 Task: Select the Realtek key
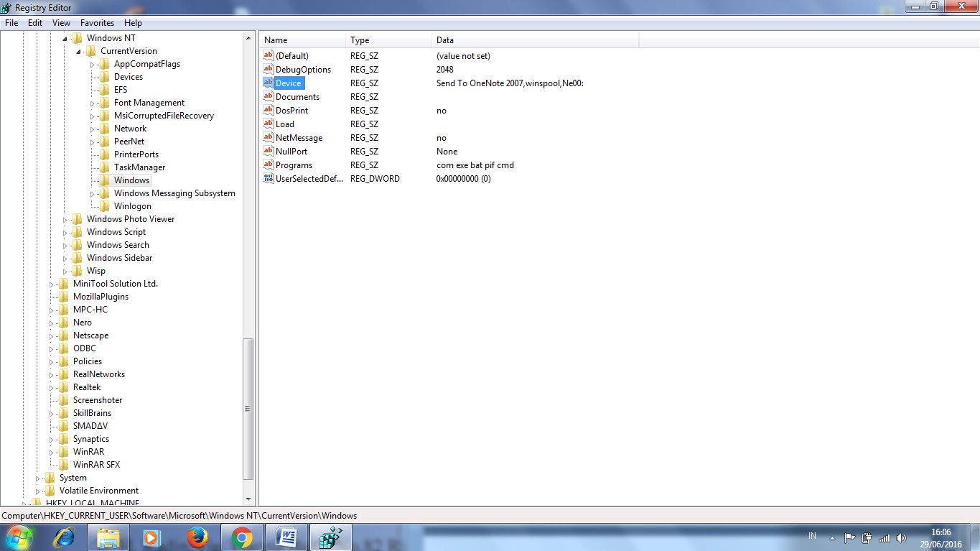(x=87, y=387)
